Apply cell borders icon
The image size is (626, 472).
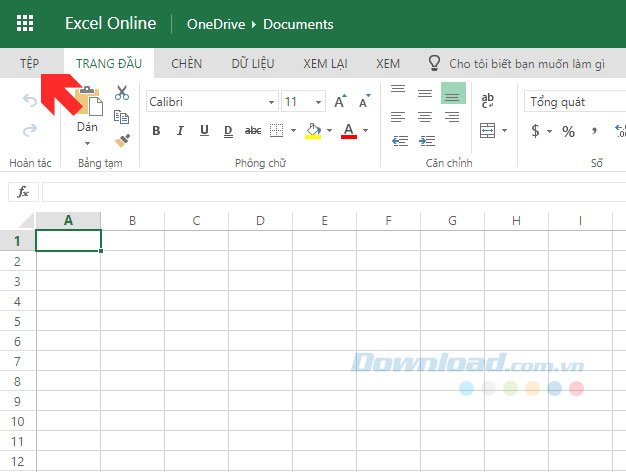click(276, 130)
